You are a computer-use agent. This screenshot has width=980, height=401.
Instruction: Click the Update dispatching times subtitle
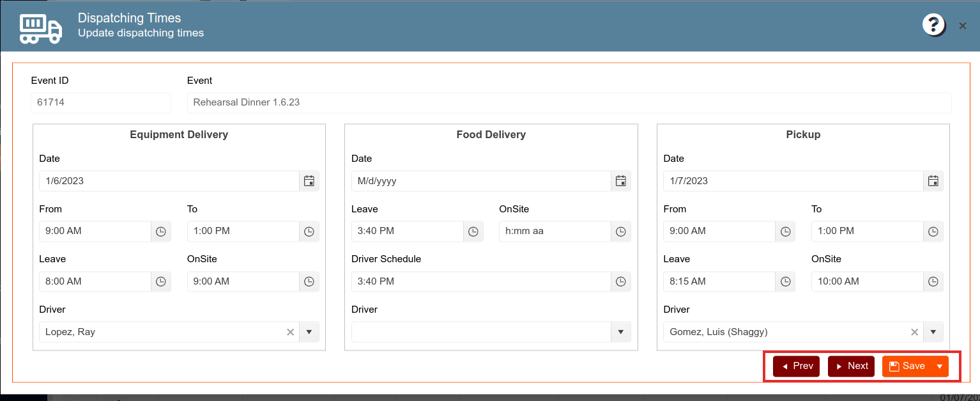point(141,33)
